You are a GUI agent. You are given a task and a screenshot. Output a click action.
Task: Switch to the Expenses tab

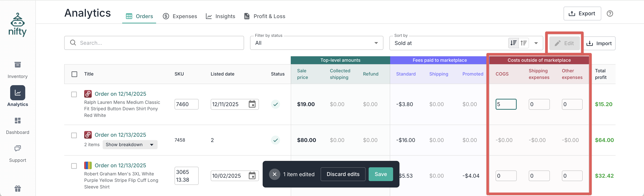180,16
